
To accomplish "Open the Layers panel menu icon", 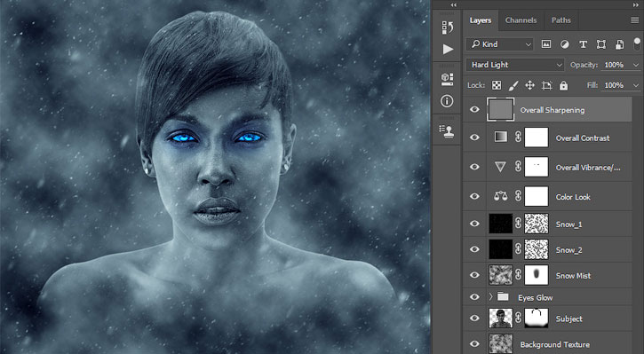I will (634, 20).
